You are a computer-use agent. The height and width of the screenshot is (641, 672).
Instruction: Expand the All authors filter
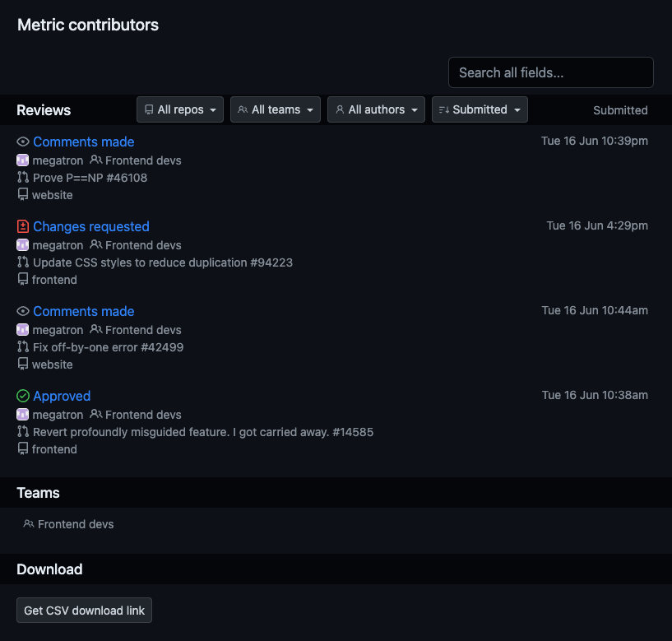pyautogui.click(x=376, y=109)
